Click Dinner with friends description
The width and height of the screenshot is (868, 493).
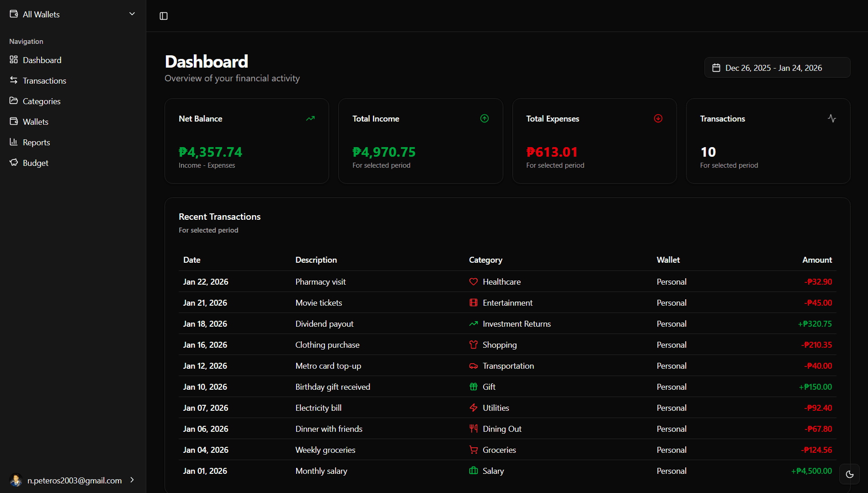(329, 429)
